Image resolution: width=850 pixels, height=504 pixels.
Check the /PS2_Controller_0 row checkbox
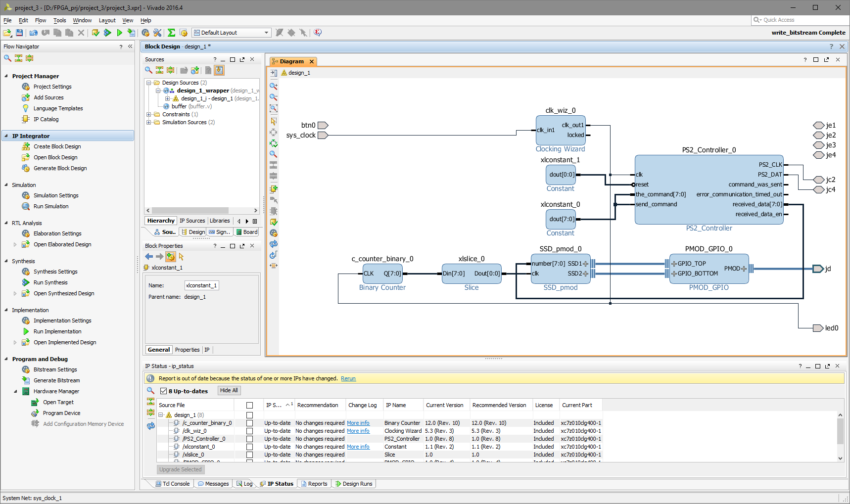tap(249, 439)
